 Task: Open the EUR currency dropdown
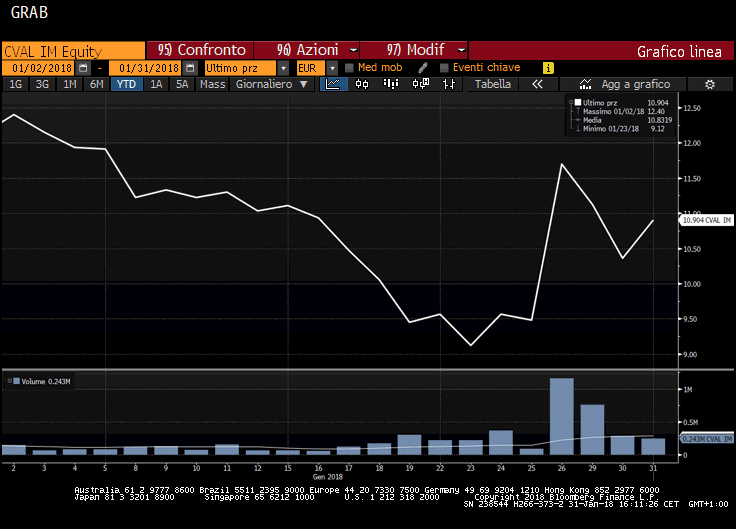tap(331, 68)
